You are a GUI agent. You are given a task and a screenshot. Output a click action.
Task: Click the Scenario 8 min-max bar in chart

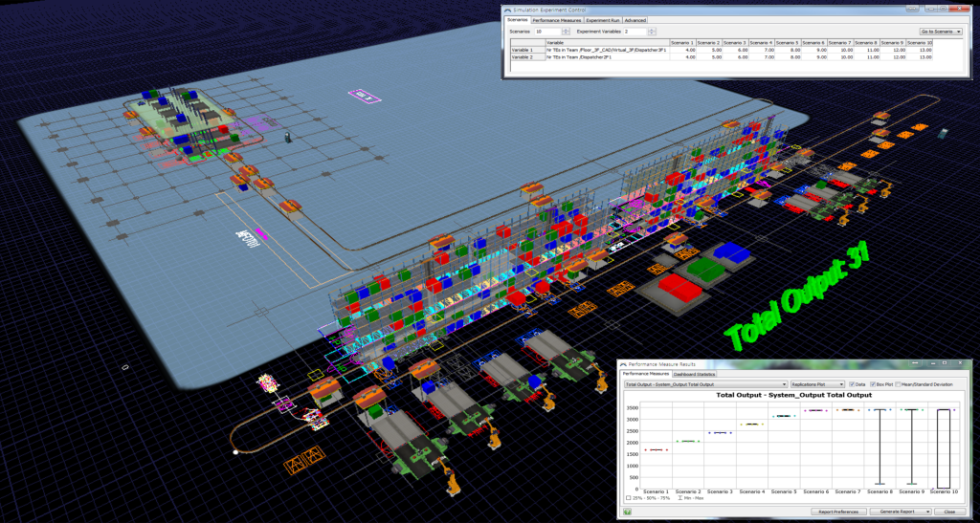(880, 447)
